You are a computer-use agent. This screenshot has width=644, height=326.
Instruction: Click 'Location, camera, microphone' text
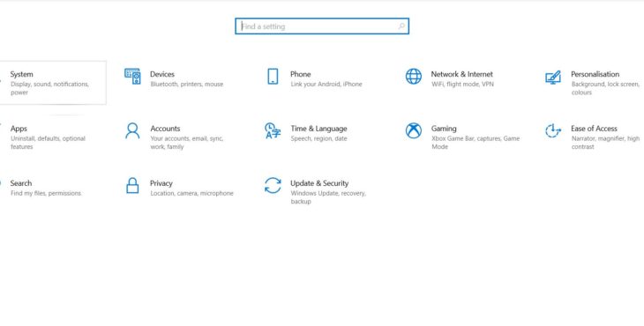(x=191, y=193)
